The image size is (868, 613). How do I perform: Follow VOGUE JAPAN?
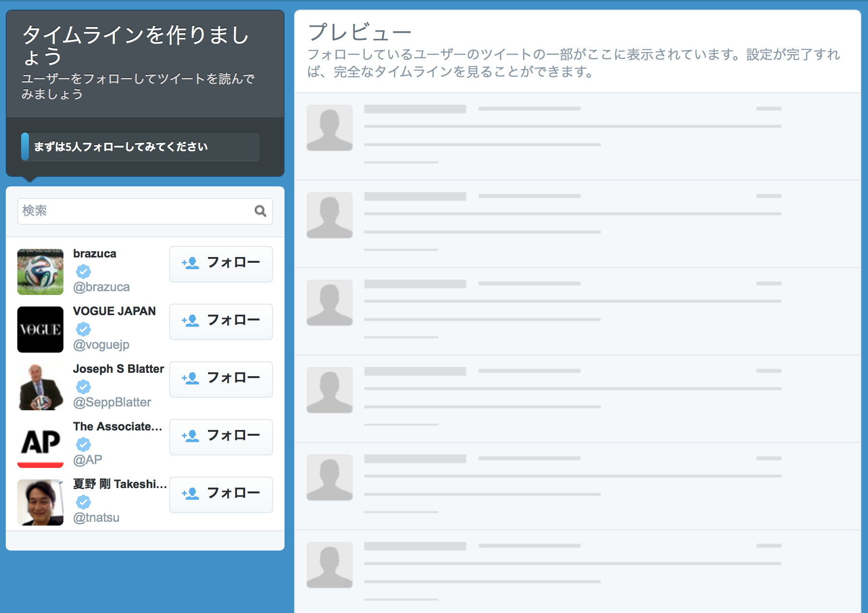click(221, 321)
